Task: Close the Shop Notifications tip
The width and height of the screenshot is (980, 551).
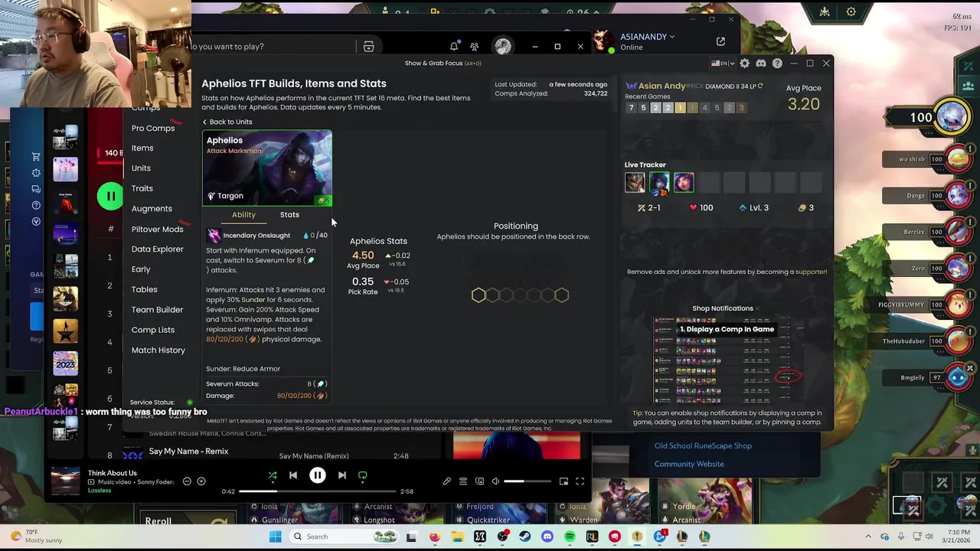Action: 757,308
